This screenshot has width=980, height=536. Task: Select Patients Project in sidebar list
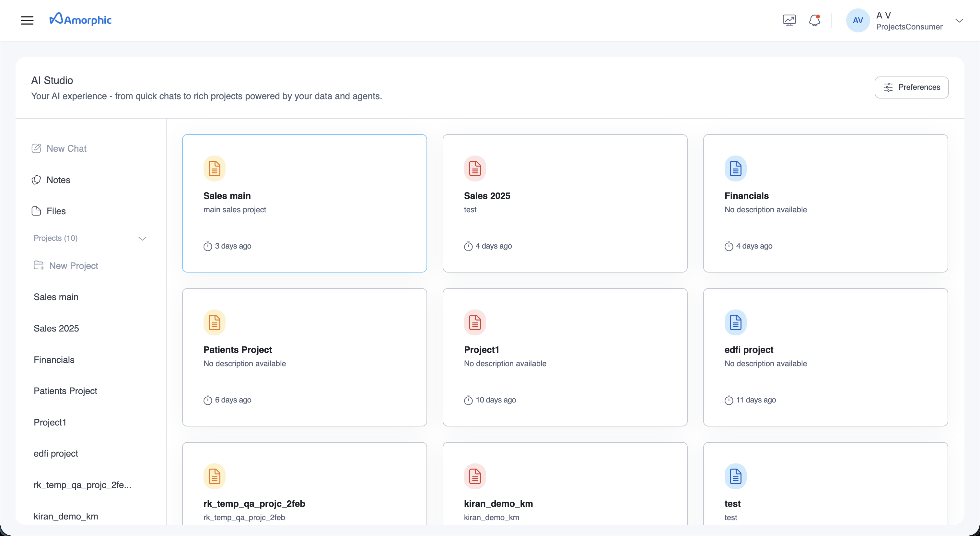coord(65,391)
